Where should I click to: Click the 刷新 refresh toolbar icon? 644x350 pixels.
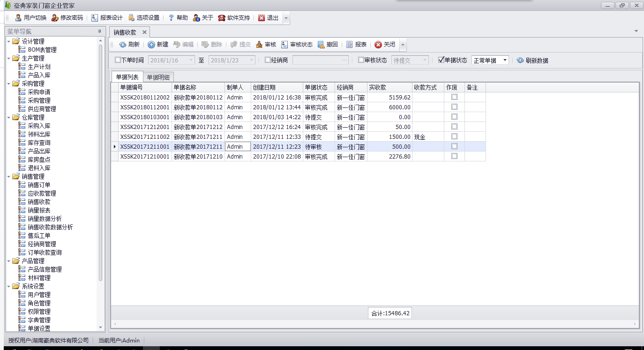[x=123, y=45]
